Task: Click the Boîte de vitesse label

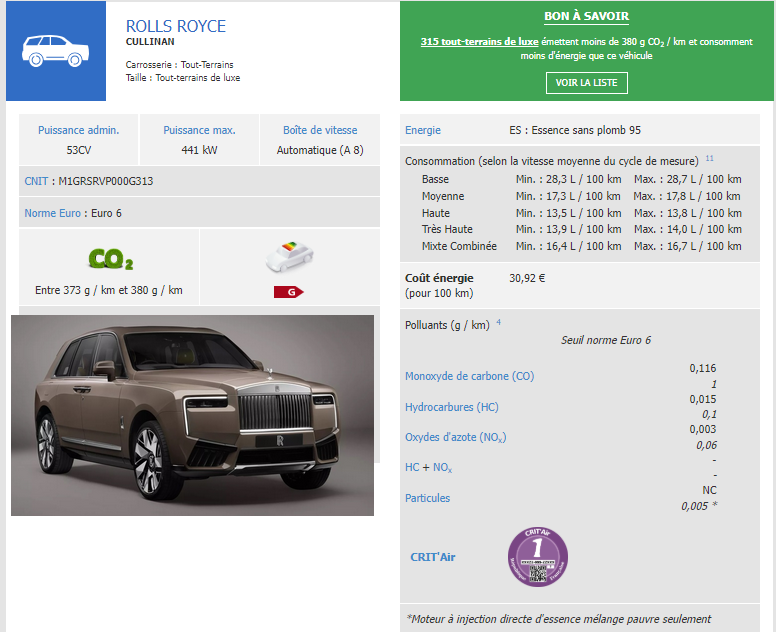Action: tap(320, 130)
